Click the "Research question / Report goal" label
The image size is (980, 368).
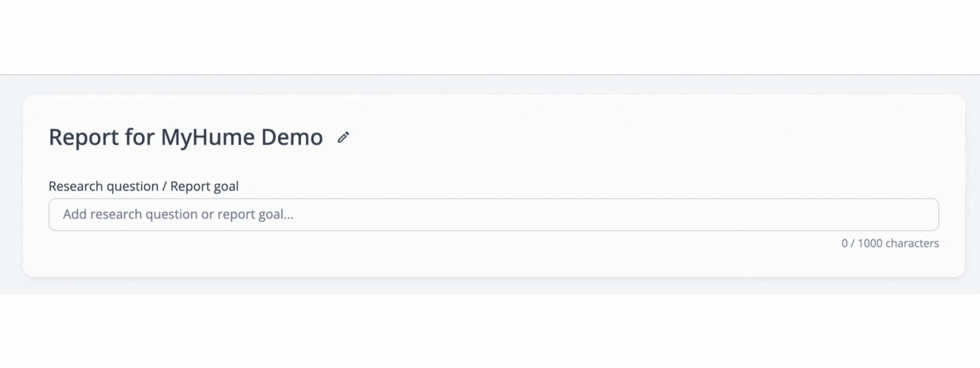pos(143,186)
